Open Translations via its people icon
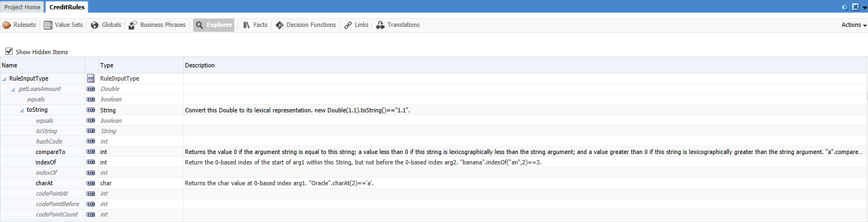868x222 pixels. coord(380,25)
